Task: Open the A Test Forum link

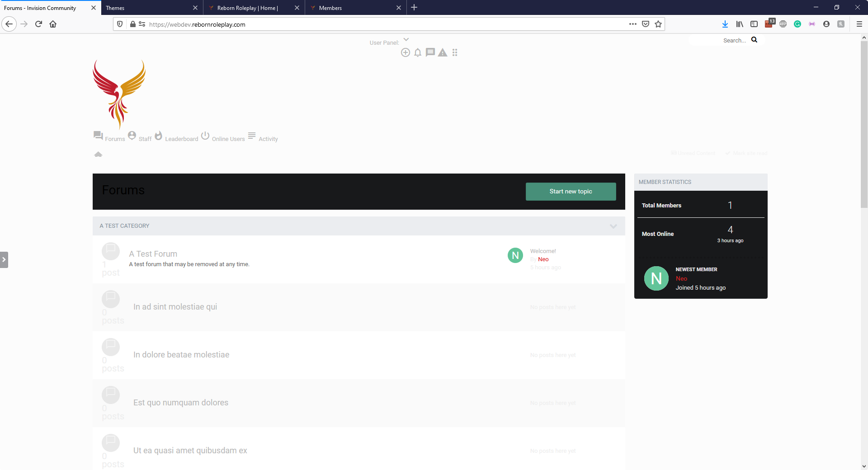Action: (x=153, y=254)
